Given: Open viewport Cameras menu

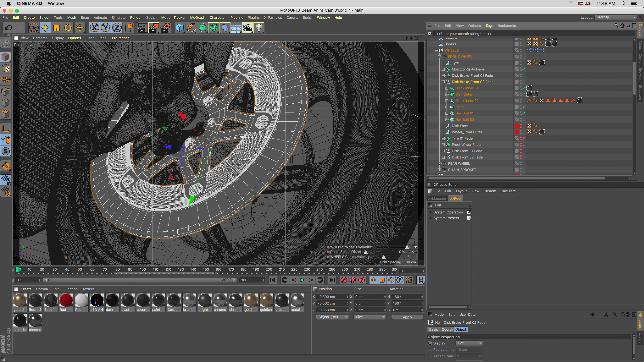Looking at the screenshot, I should coord(40,38).
